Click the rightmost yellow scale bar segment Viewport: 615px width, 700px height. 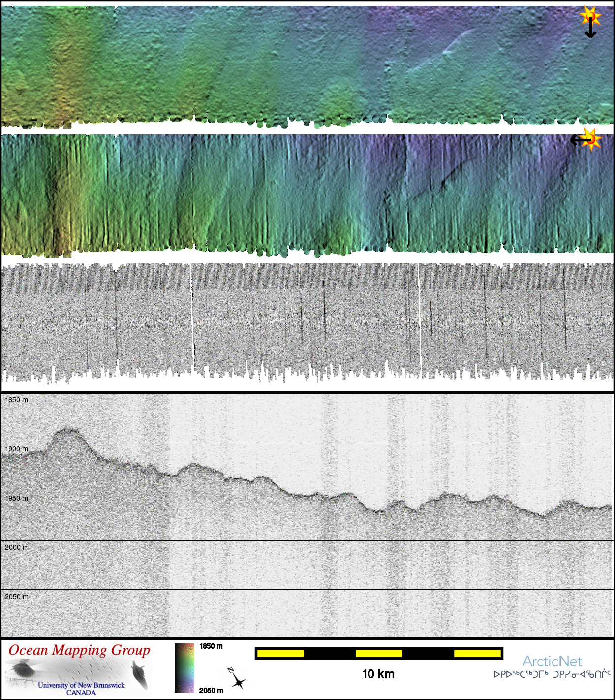(x=477, y=653)
